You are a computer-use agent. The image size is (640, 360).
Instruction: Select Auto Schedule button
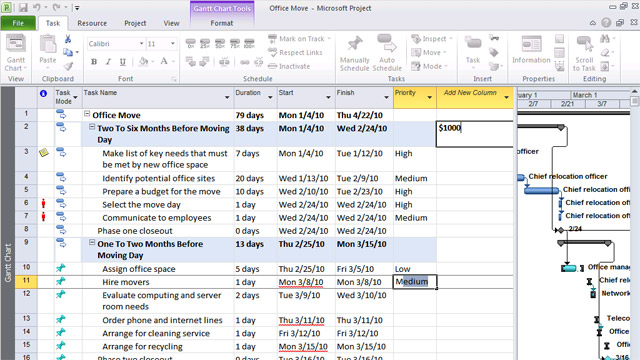tap(387, 53)
